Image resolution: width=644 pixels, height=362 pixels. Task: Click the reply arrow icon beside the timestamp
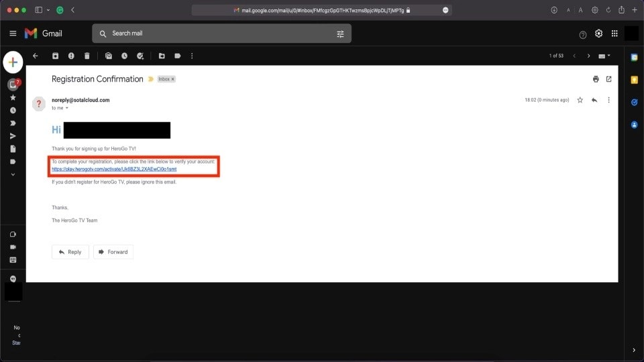point(594,100)
